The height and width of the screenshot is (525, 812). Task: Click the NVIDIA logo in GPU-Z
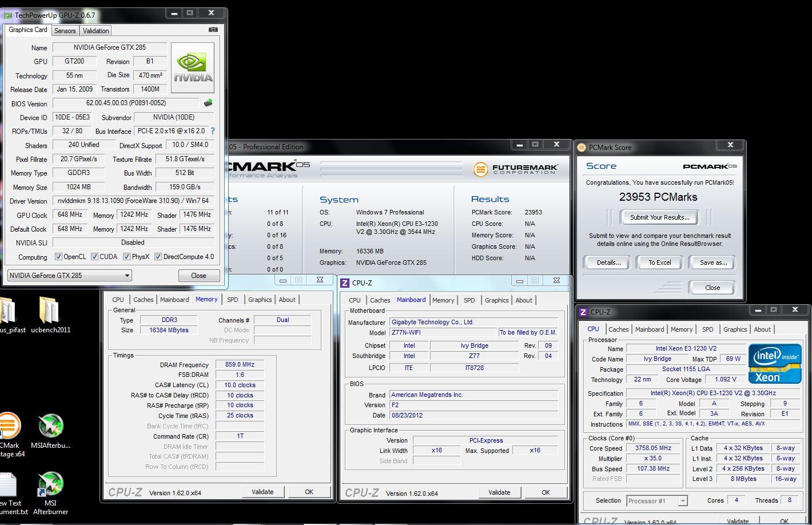[193, 67]
